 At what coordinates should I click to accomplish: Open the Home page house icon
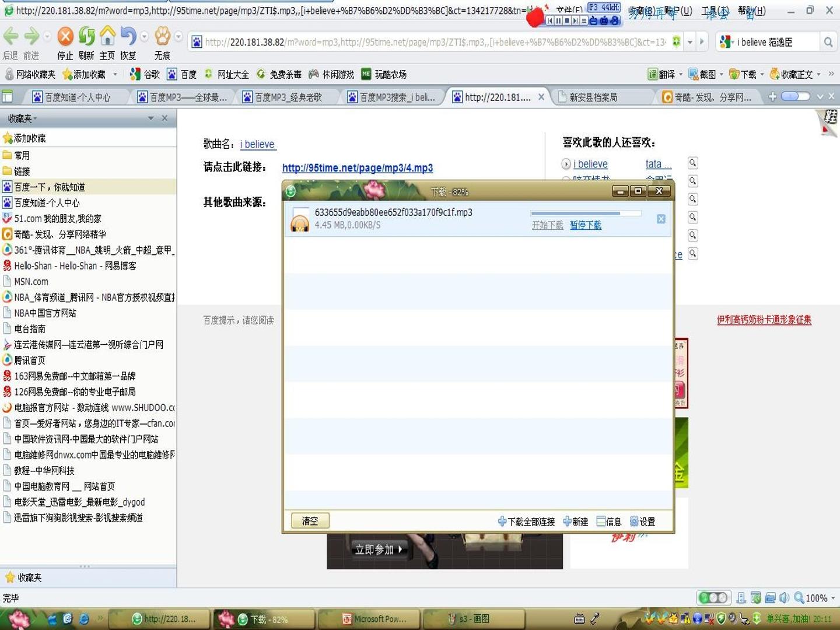[107, 36]
